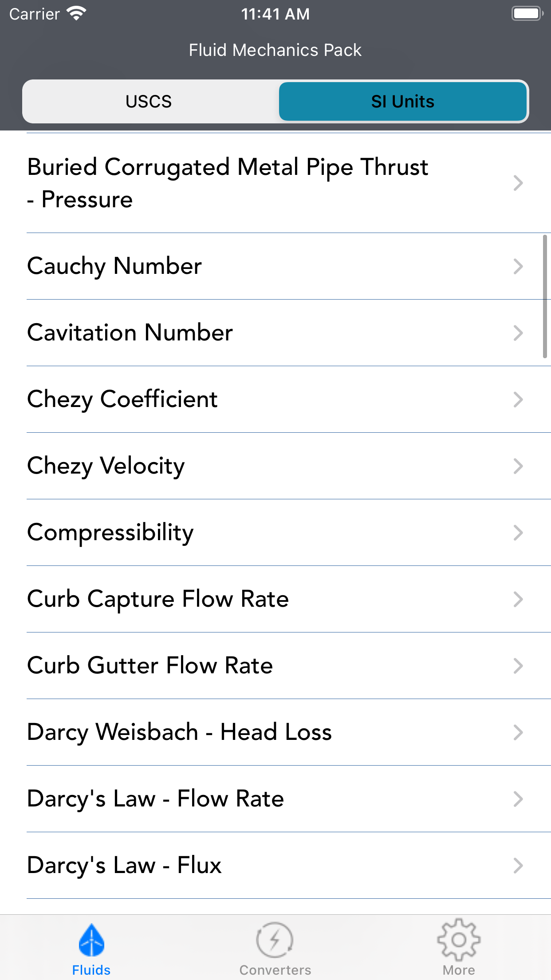Image resolution: width=551 pixels, height=980 pixels.
Task: Tap the Fluids water drop icon
Action: [91, 940]
